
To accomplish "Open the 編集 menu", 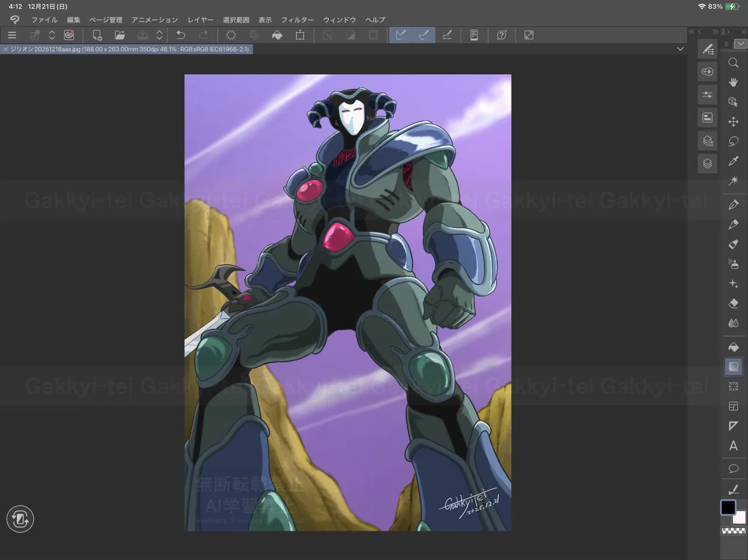I will pos(74,20).
